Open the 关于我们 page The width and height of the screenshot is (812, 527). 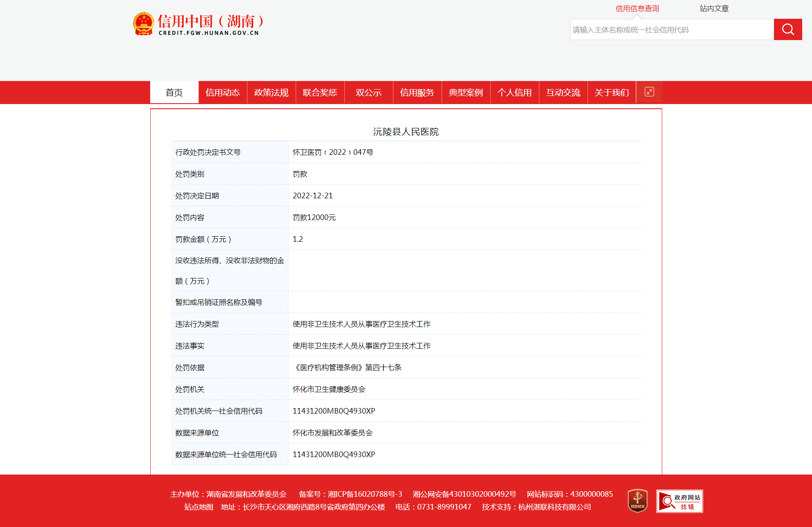tap(612, 93)
